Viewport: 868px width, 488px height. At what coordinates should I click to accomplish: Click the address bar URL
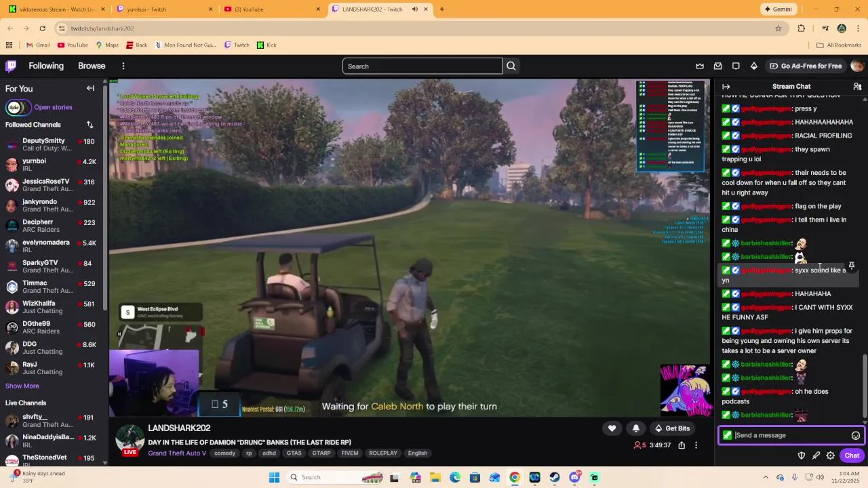tap(102, 28)
